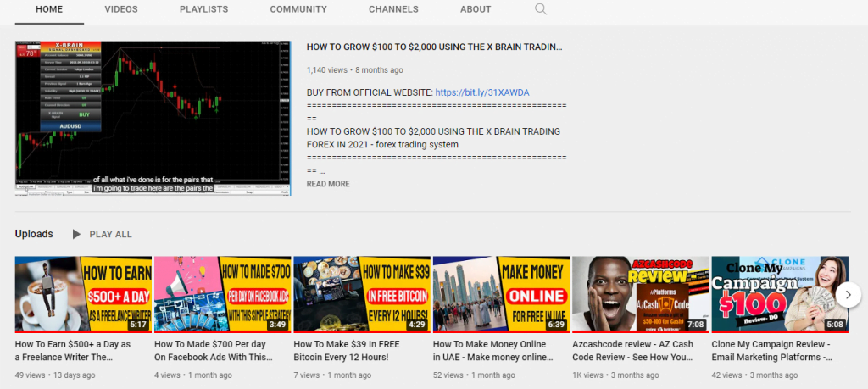Switch to the HOME tab
The height and width of the screenshot is (389, 868).
click(49, 9)
